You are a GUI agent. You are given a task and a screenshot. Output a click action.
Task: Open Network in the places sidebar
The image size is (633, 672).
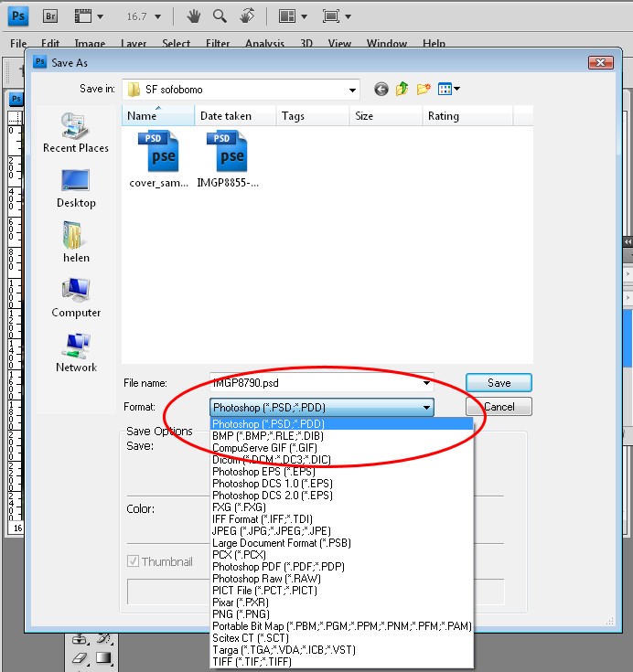[76, 352]
